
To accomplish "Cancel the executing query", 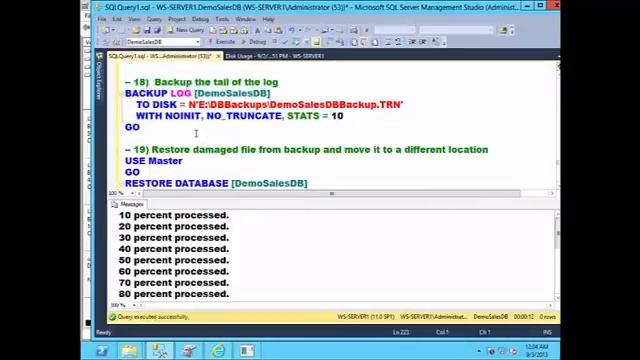I will point(275,42).
